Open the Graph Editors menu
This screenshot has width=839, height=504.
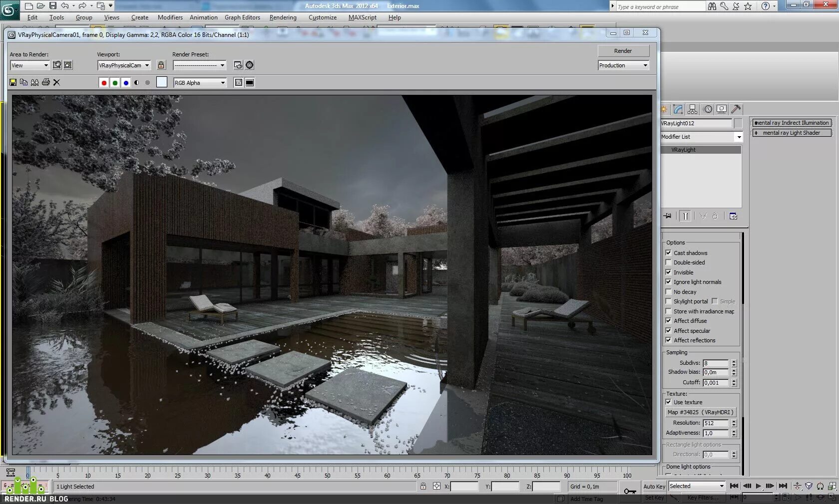point(242,17)
